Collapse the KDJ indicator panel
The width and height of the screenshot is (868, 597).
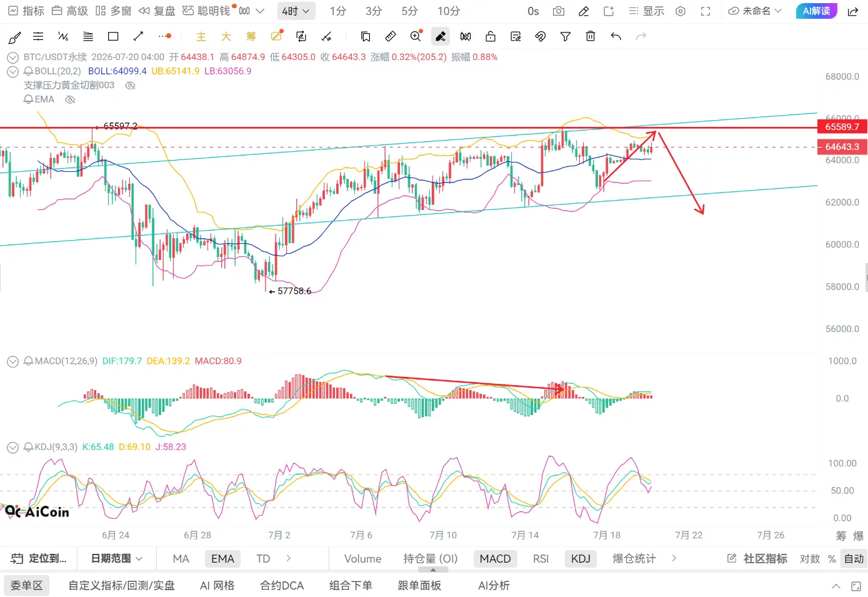(12, 447)
